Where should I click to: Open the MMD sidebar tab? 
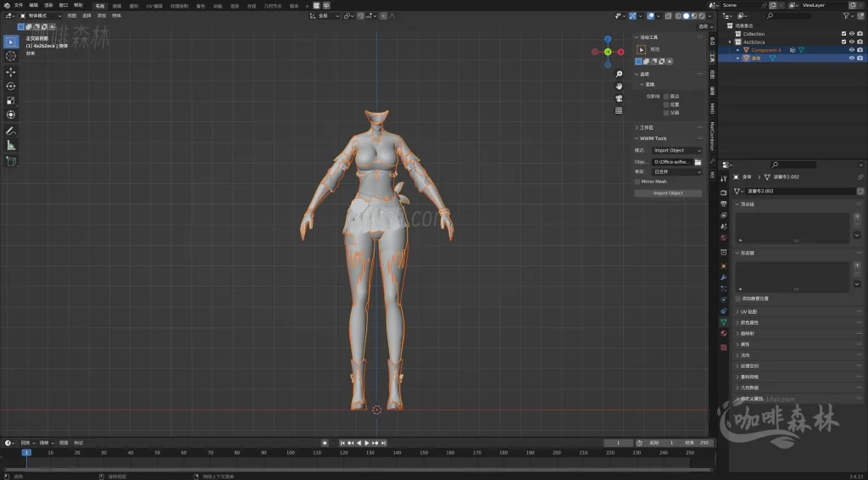(712, 109)
